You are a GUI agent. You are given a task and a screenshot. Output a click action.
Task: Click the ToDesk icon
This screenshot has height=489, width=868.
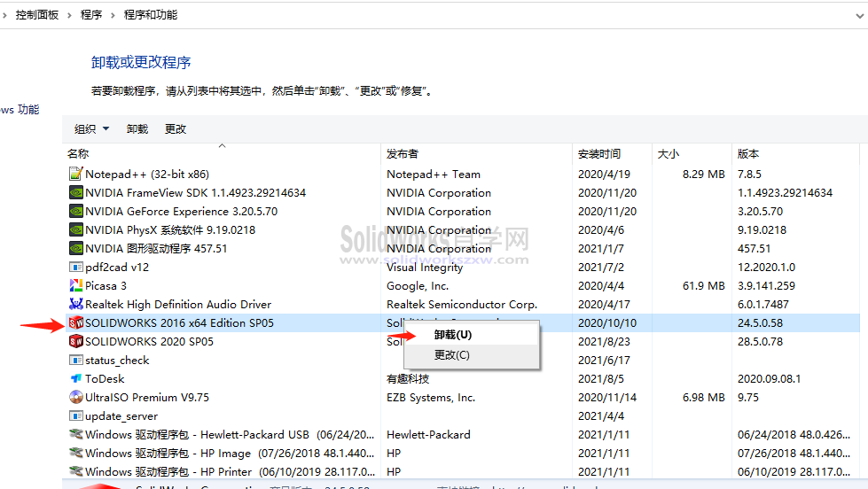click(76, 379)
